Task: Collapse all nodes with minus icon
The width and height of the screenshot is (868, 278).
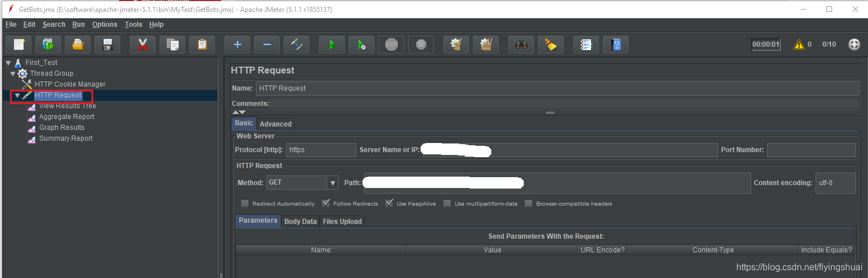Action: pos(267,44)
